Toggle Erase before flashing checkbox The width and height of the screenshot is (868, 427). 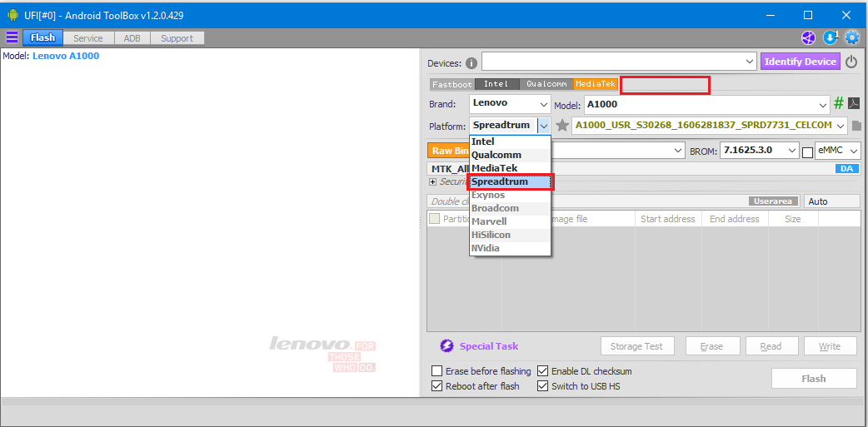[436, 371]
